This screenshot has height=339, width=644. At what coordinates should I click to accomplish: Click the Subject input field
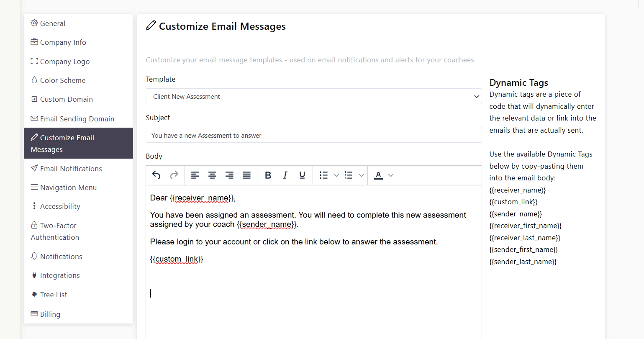pos(313,135)
